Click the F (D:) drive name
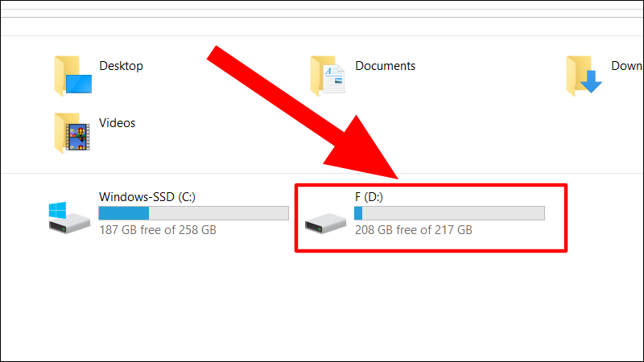644x362 pixels. tap(369, 197)
